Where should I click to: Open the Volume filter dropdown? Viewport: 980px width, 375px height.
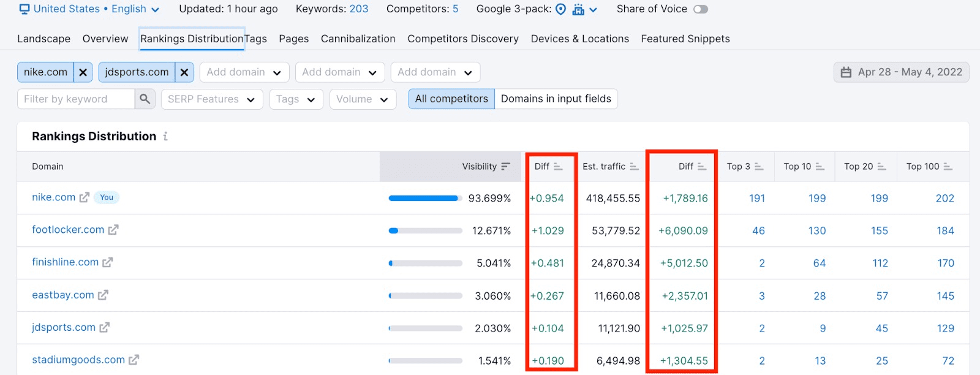click(362, 99)
